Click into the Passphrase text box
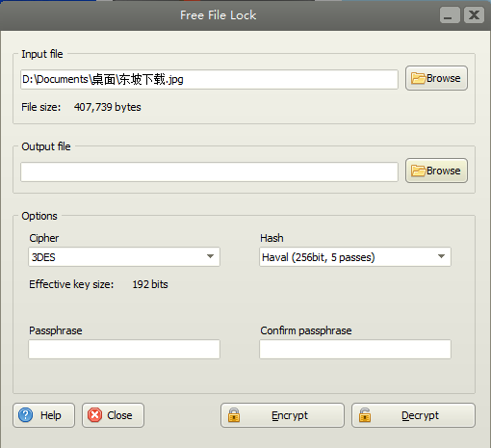 coord(124,350)
